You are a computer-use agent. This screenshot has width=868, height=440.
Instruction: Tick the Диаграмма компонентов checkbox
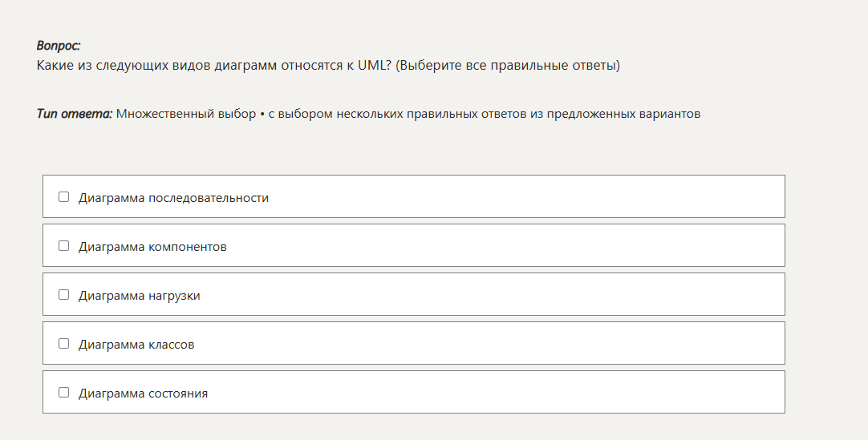pyautogui.click(x=63, y=245)
